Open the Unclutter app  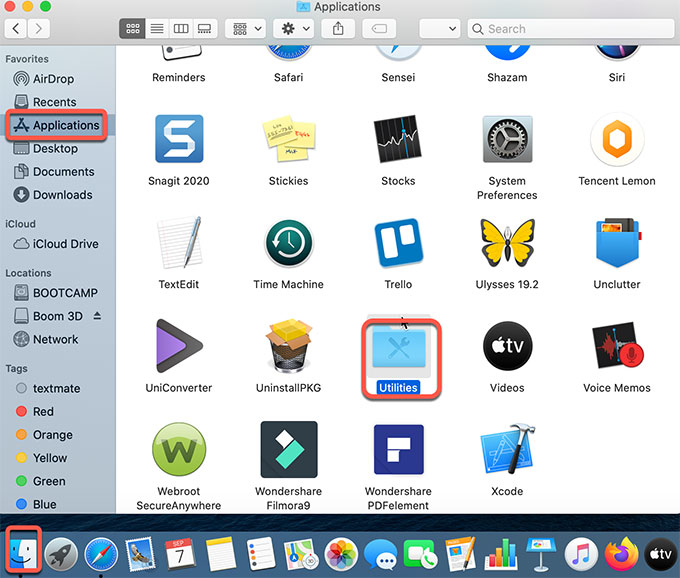coord(617,242)
